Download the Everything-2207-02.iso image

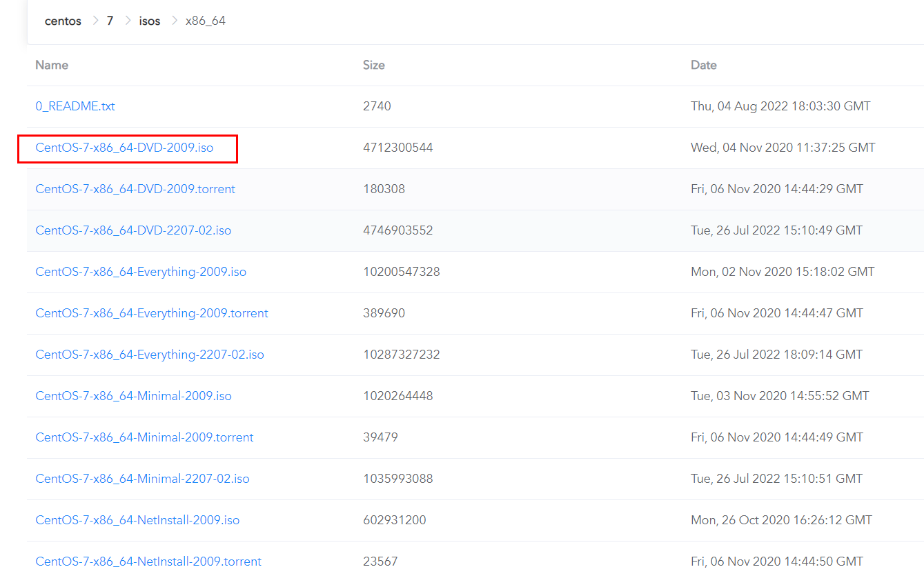click(x=150, y=355)
